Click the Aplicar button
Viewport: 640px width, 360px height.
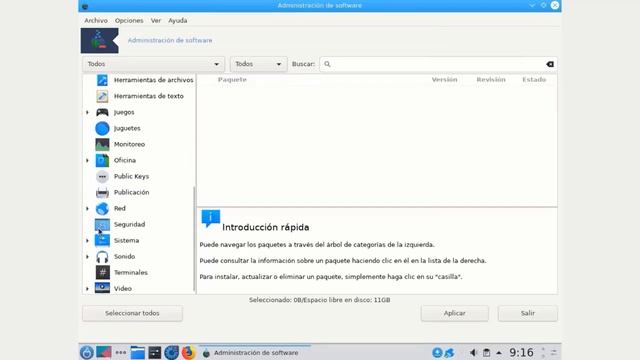(x=454, y=313)
